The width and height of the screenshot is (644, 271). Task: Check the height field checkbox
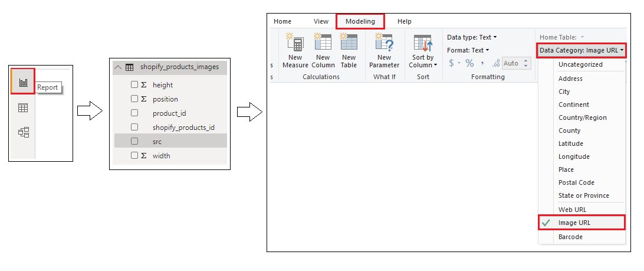[x=134, y=84]
